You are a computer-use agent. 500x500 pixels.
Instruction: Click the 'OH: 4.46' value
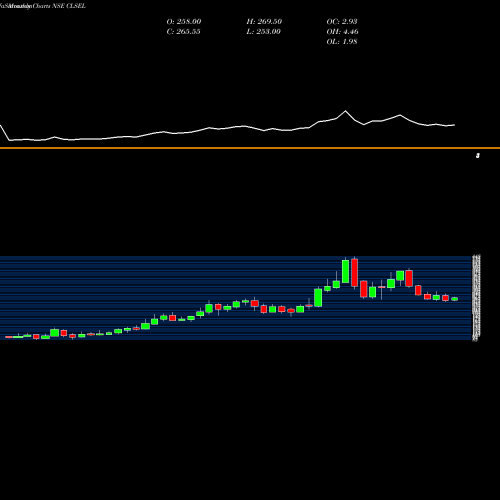click(342, 32)
